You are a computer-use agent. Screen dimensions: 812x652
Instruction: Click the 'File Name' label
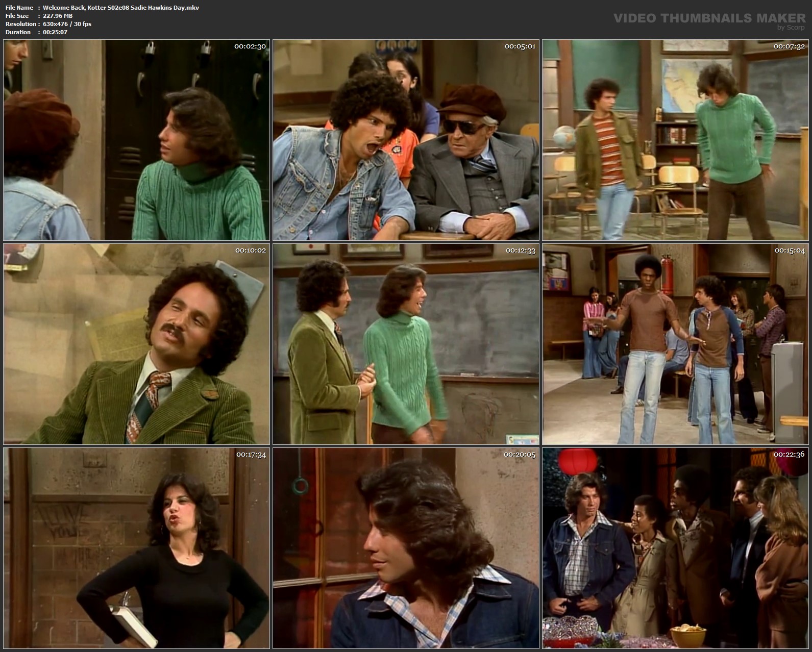pyautogui.click(x=19, y=8)
